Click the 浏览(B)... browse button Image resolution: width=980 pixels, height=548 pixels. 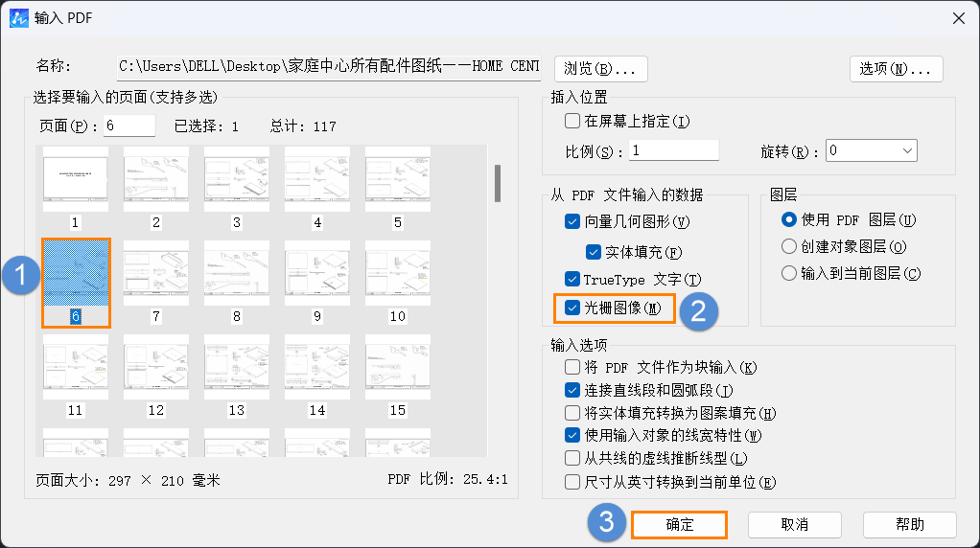pos(600,69)
